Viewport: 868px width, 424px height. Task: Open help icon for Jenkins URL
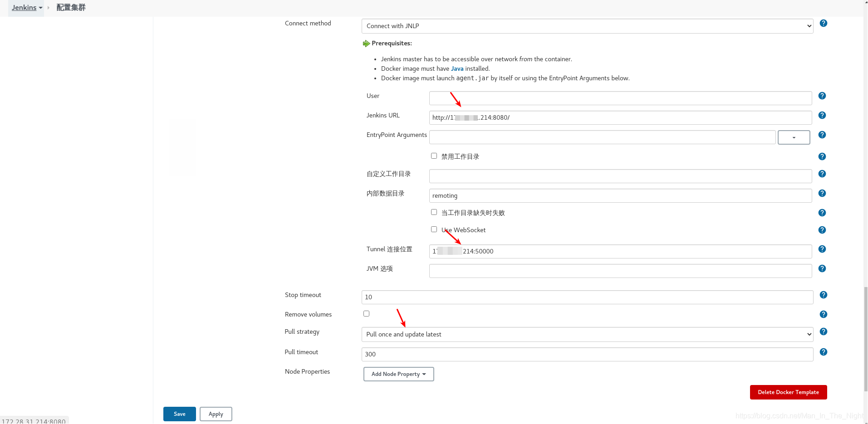pos(822,115)
